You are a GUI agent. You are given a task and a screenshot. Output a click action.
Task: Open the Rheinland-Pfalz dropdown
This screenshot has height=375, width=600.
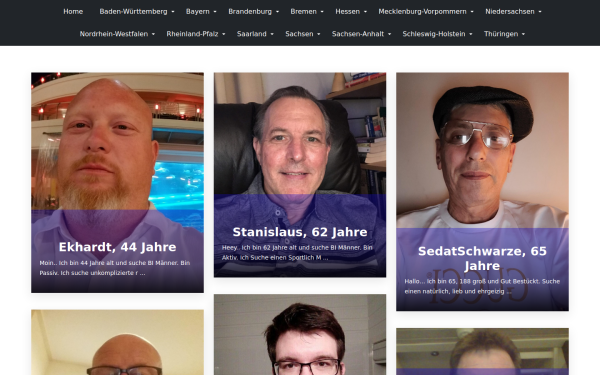point(196,34)
